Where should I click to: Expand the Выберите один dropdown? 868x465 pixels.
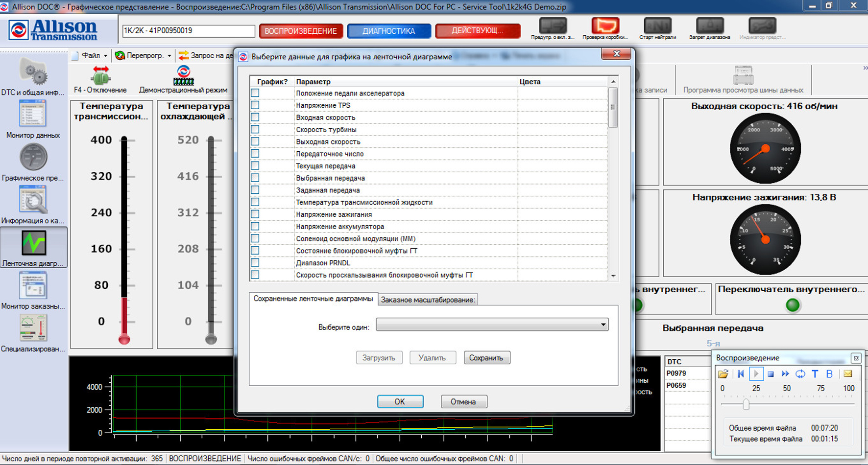click(603, 325)
